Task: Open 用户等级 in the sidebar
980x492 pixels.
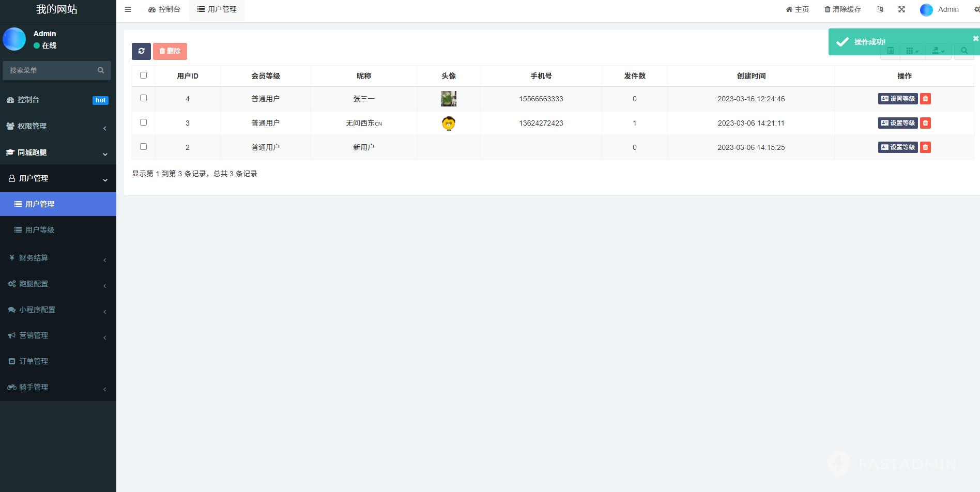Action: coord(40,230)
